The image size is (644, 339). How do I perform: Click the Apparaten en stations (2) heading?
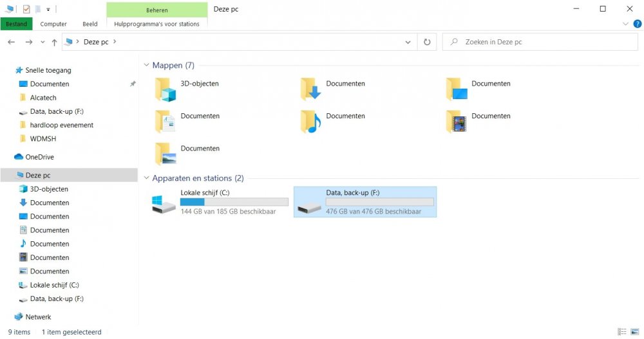pos(198,178)
